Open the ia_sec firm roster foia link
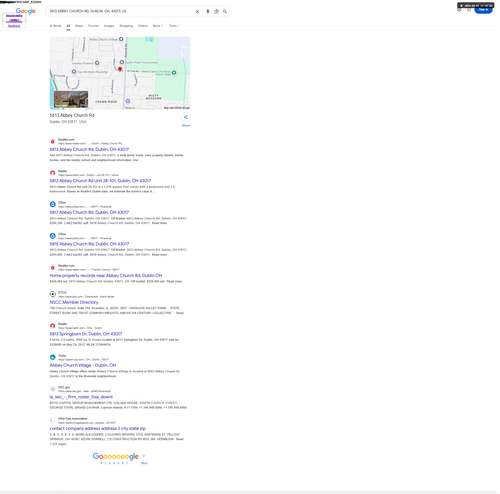This screenshot has width=500, height=494. pyautogui.click(x=81, y=397)
